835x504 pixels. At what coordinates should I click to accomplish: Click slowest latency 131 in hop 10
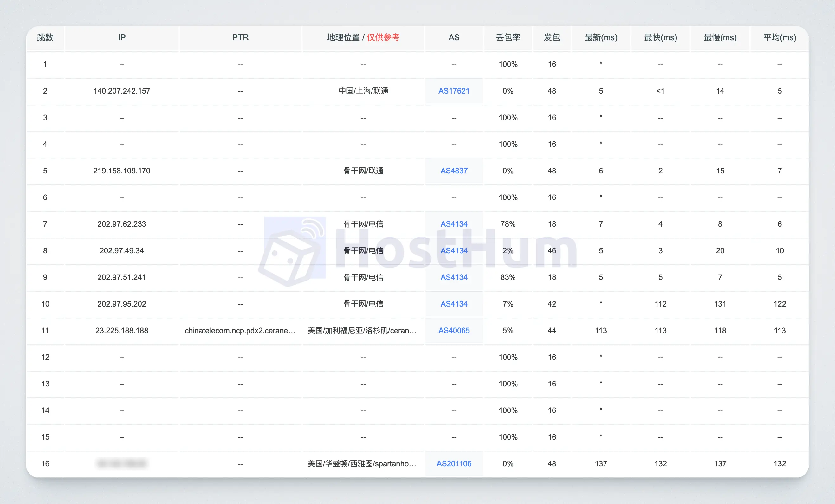coord(720,304)
